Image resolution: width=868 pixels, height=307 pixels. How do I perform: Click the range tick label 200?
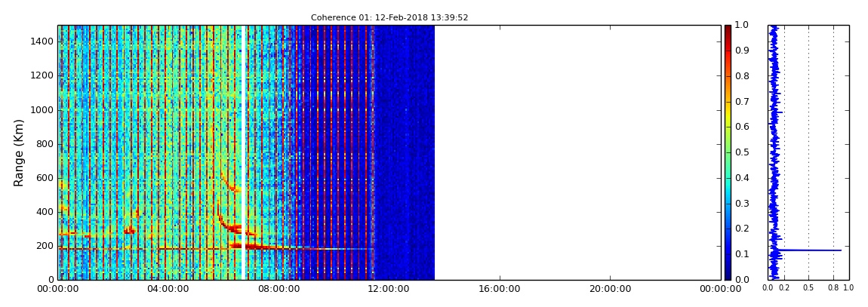pos(45,246)
